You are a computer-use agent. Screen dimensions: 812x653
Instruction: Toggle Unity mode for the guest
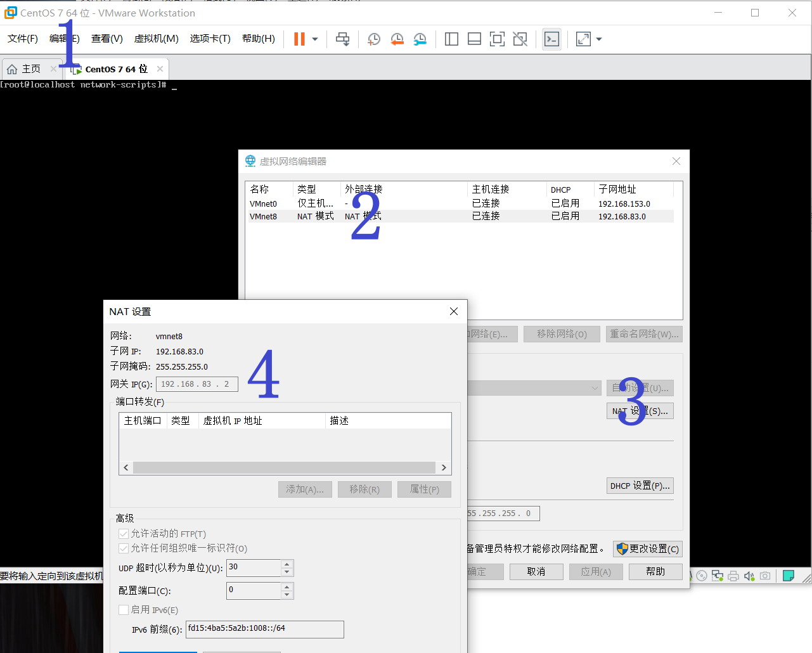(x=520, y=39)
